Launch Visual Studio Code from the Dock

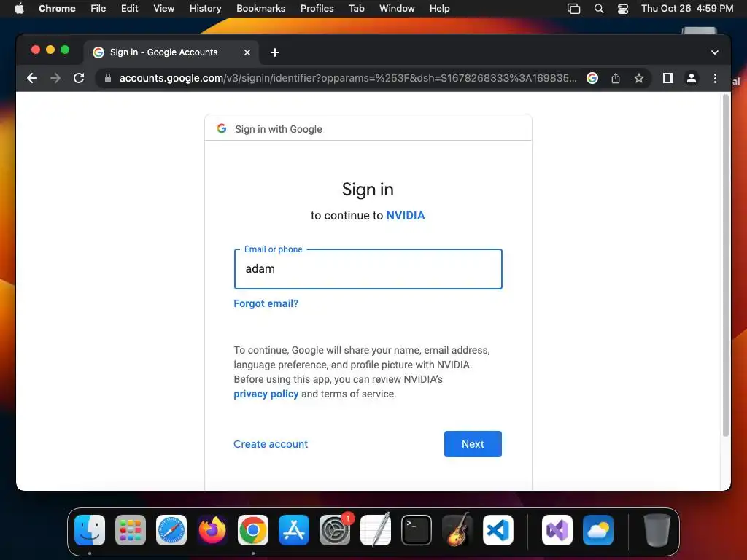coord(498,530)
